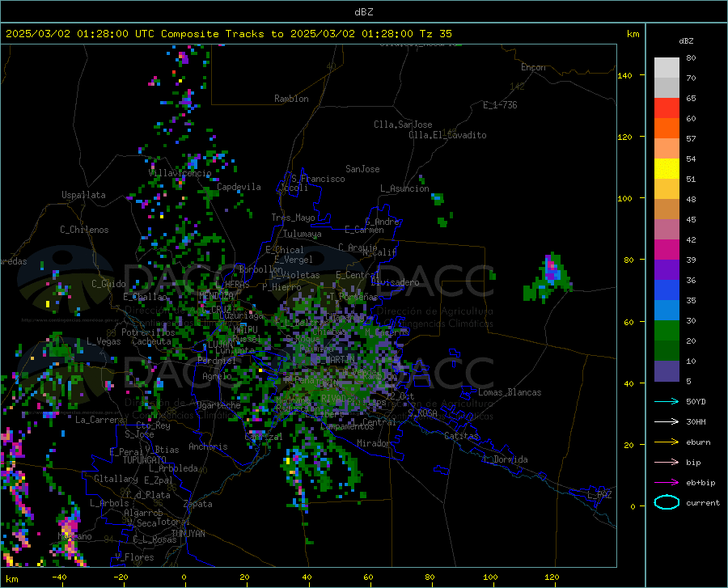Click the 'Potrerillos' map label
The width and height of the screenshot is (728, 588).
(148, 332)
